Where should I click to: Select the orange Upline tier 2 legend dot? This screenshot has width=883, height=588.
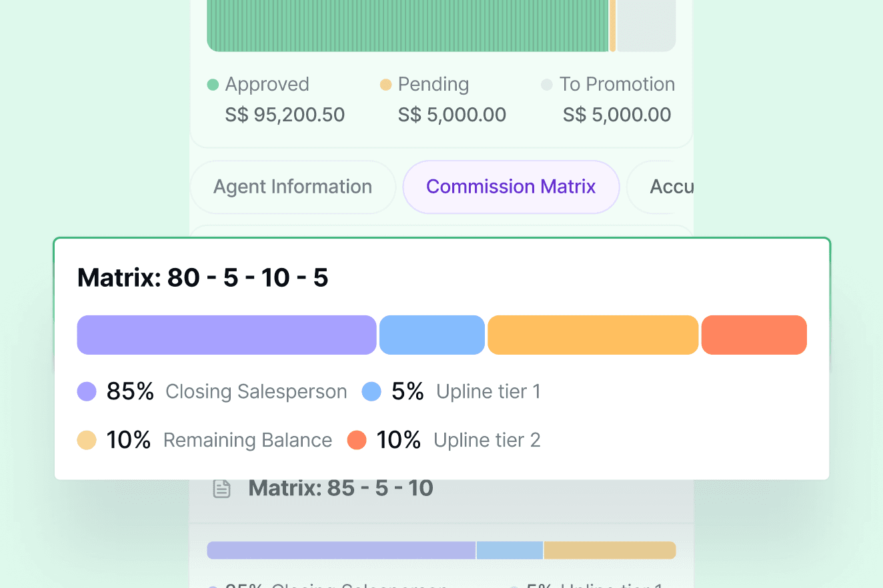pyautogui.click(x=357, y=440)
